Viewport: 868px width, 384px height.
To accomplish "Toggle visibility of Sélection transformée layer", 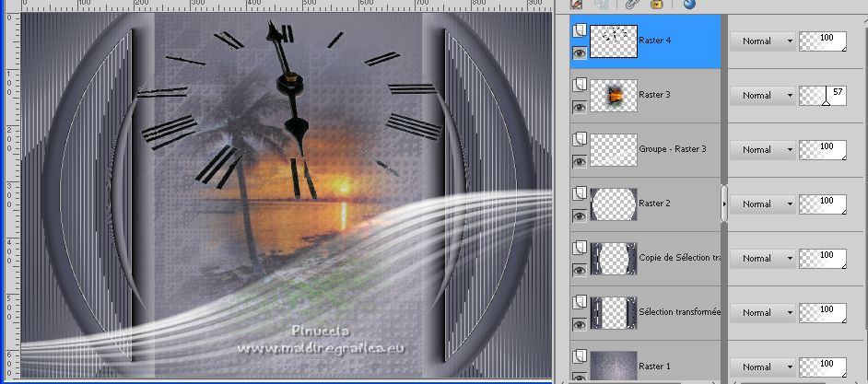I will 580,324.
